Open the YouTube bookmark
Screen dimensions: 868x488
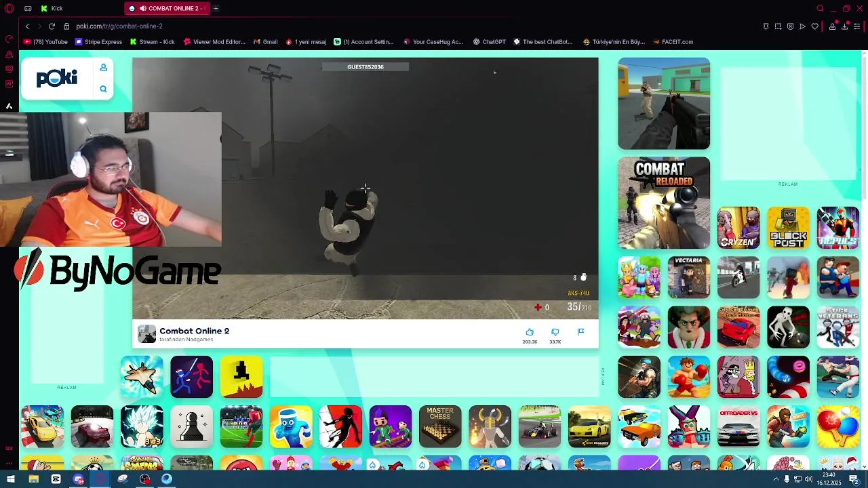click(x=45, y=42)
